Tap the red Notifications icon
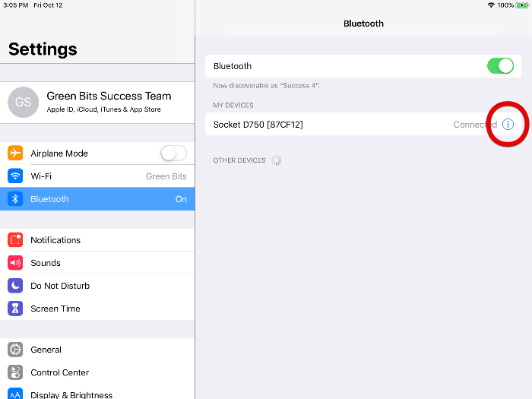Screen dimensions: 532x399 pos(15,240)
